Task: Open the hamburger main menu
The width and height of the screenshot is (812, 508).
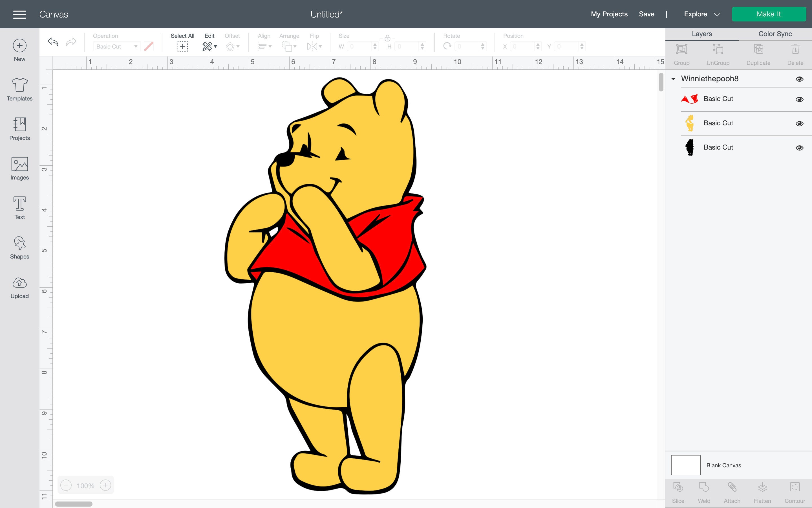Action: 19,14
